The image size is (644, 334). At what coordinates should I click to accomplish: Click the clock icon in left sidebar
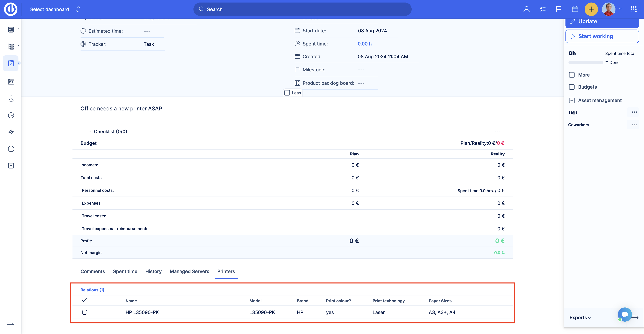click(x=11, y=115)
